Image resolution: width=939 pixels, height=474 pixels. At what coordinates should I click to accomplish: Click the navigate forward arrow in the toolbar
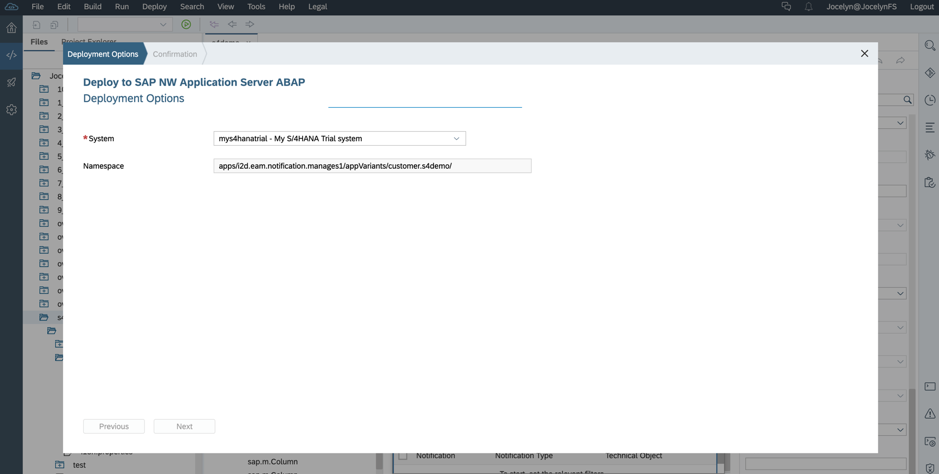[250, 25]
